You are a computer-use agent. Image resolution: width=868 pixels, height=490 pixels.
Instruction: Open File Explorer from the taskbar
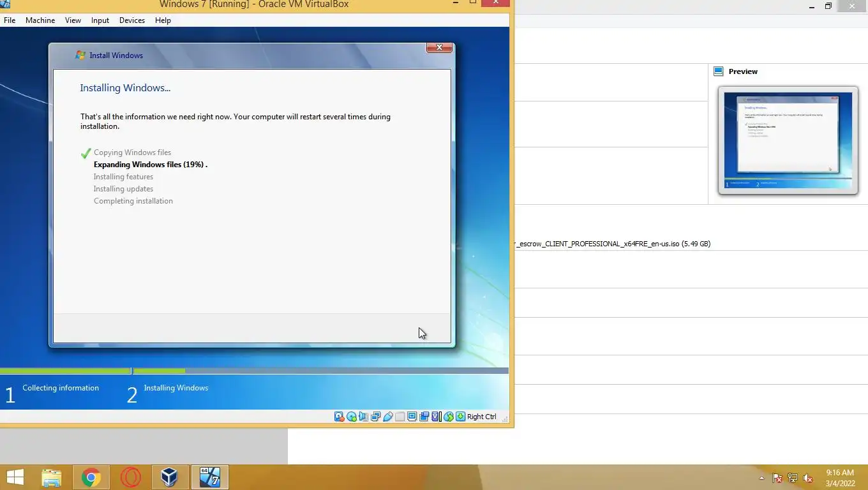[x=52, y=477]
